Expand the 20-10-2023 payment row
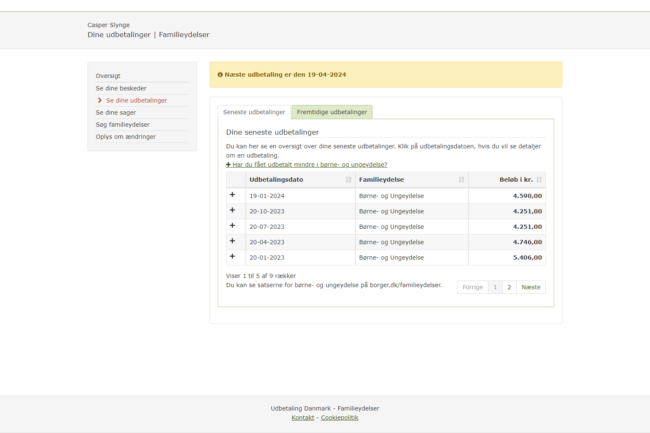 pyautogui.click(x=232, y=211)
